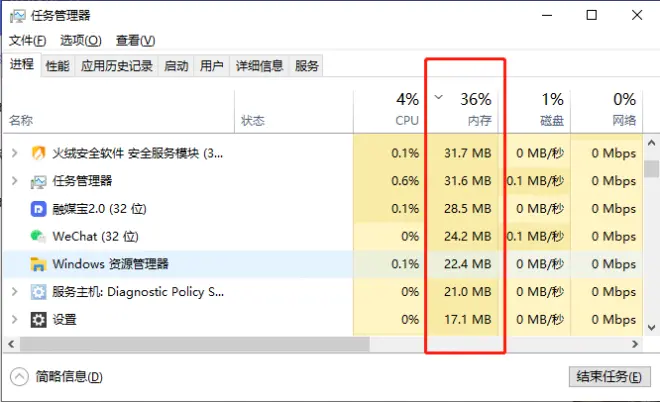Screen dimensions: 660x402
Task: Sort processes by 内存 column header
Action: pos(465,110)
